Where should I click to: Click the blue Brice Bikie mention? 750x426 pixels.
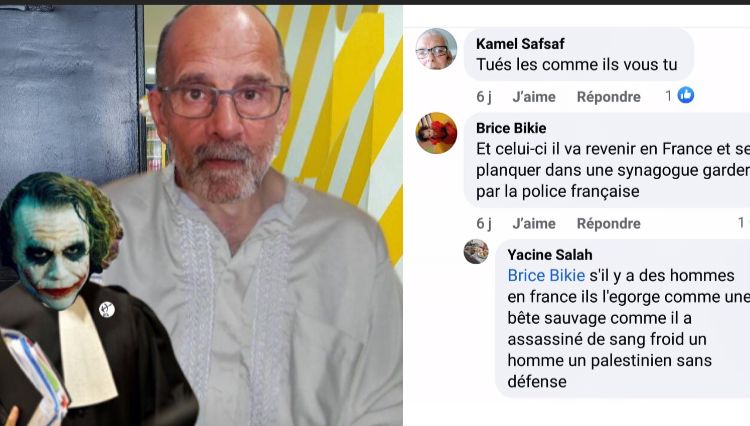point(546,275)
